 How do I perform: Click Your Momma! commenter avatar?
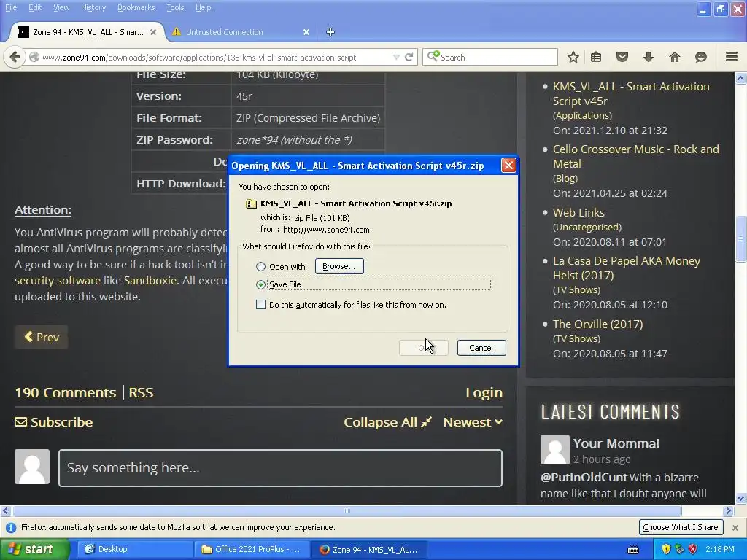point(554,449)
